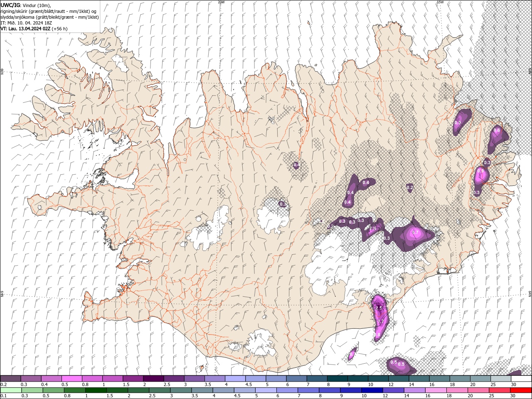Select the darkest green 1 swatch in rain legend

pyautogui.click(x=96, y=390)
